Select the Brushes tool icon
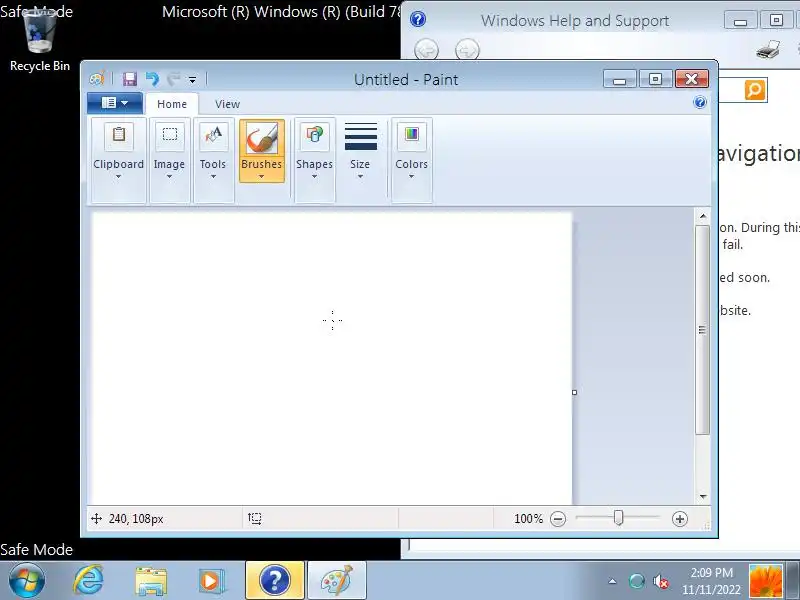Screen dimensions: 800x600 [262, 138]
